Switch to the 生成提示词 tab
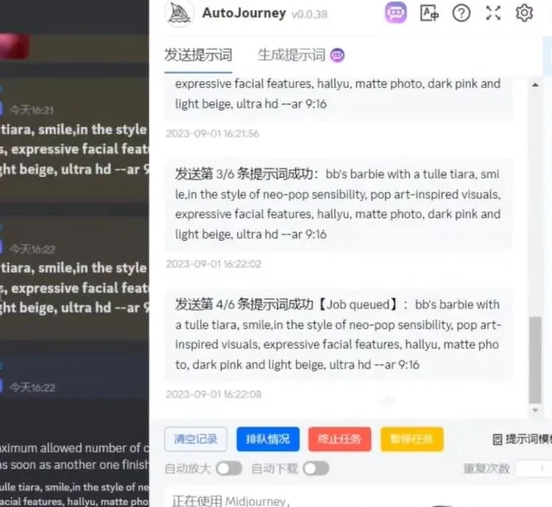This screenshot has width=552, height=507. 291,55
